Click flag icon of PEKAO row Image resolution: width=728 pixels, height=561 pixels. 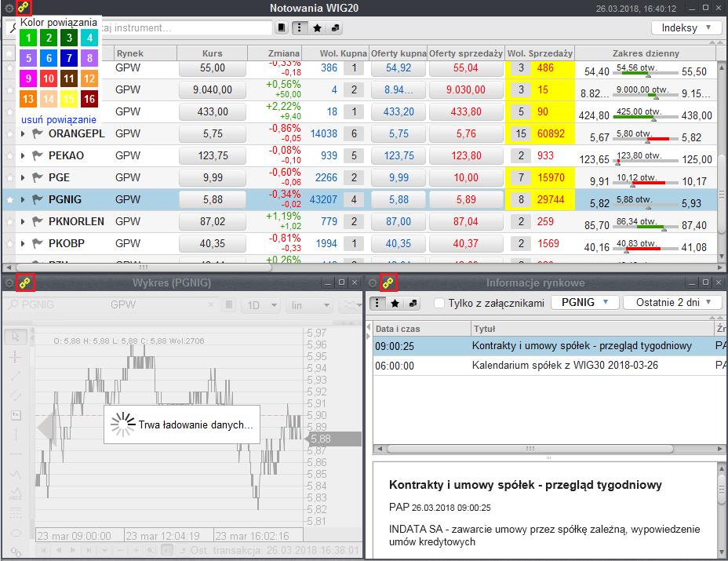pyautogui.click(x=37, y=155)
